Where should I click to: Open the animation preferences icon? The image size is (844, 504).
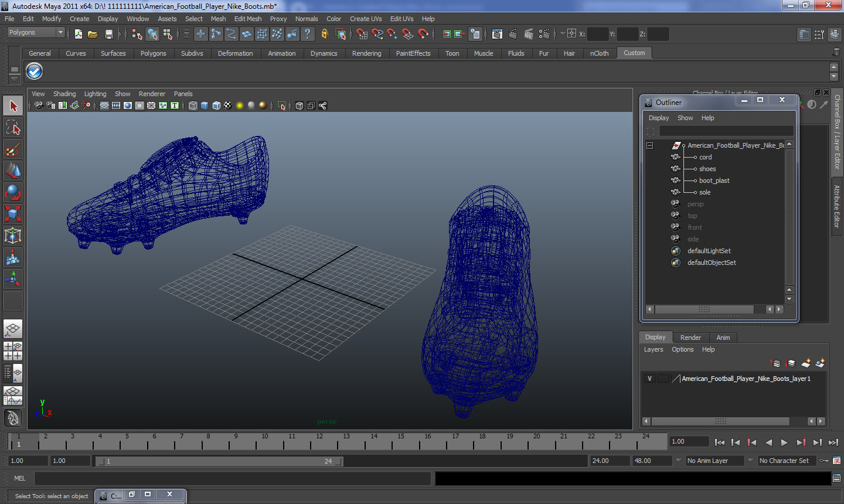837,461
